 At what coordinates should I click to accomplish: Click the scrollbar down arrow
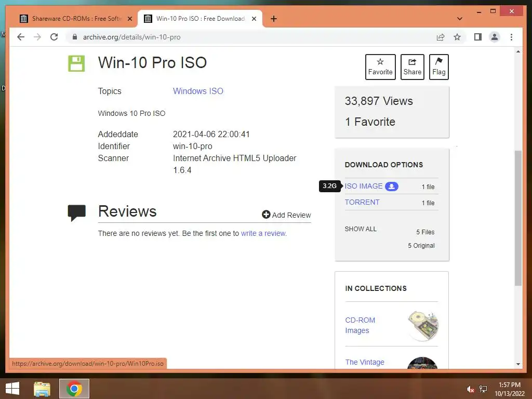pyautogui.click(x=518, y=364)
